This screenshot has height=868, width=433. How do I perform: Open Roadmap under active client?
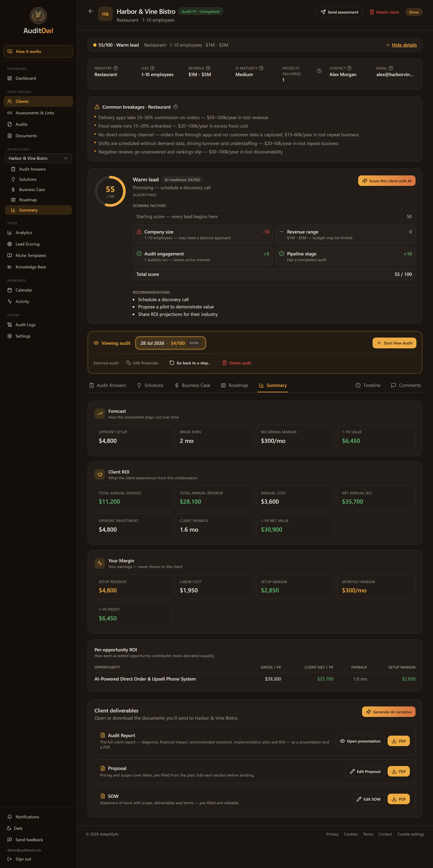pyautogui.click(x=38, y=200)
